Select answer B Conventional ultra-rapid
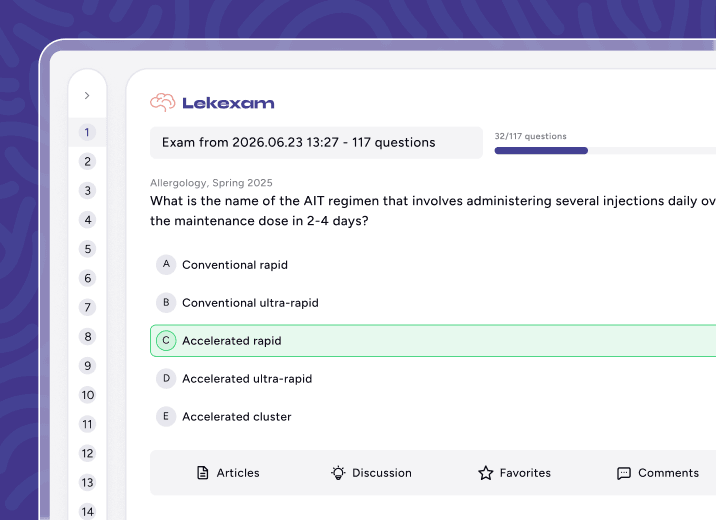Image resolution: width=716 pixels, height=520 pixels. (x=433, y=303)
